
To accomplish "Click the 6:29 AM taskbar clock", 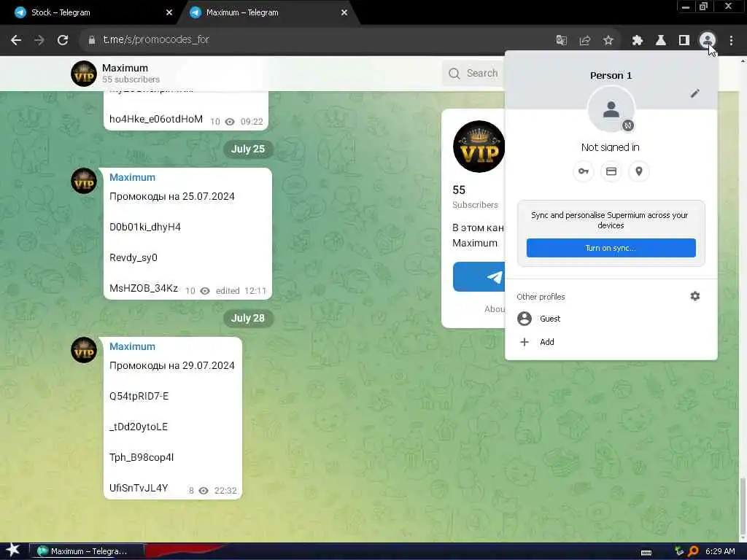I will 720,551.
